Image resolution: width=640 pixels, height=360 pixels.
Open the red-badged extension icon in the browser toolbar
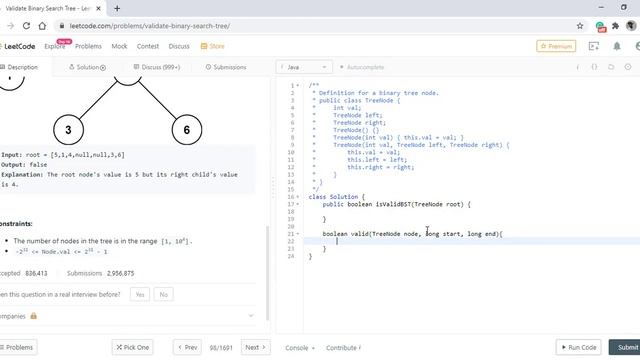pyautogui.click(x=600, y=27)
